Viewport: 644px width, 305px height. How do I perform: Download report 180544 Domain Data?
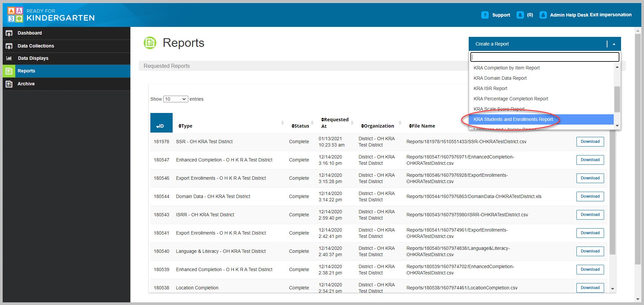(590, 196)
